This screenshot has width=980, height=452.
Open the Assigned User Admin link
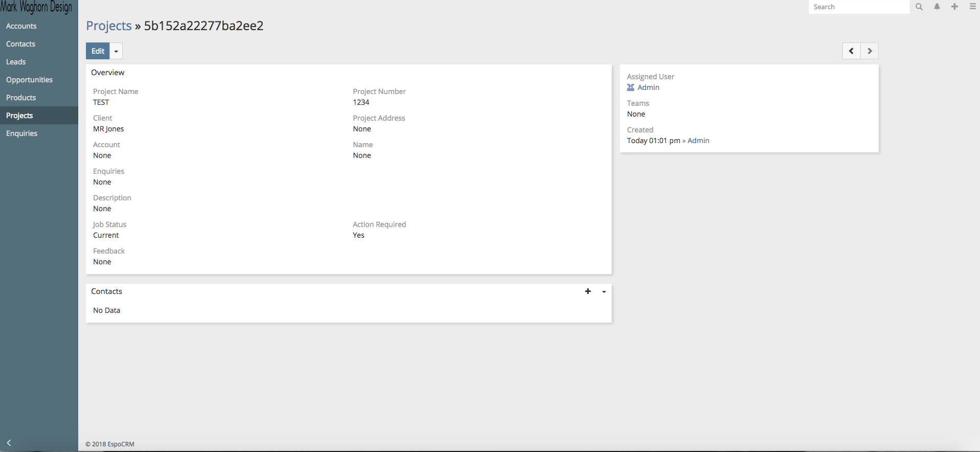click(x=648, y=87)
